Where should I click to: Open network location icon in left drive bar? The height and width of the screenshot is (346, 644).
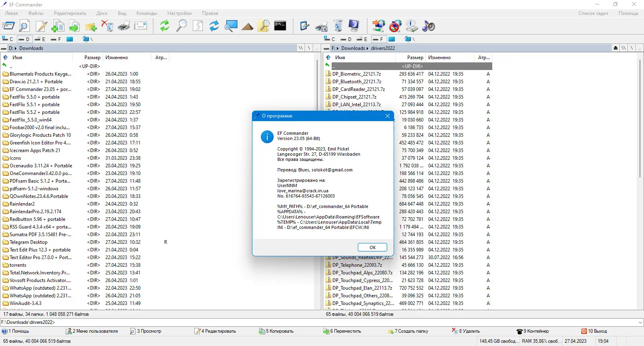coord(87,39)
